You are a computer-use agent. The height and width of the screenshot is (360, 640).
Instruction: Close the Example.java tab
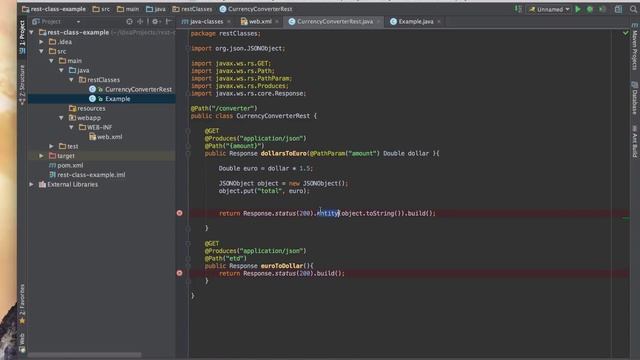[439, 22]
